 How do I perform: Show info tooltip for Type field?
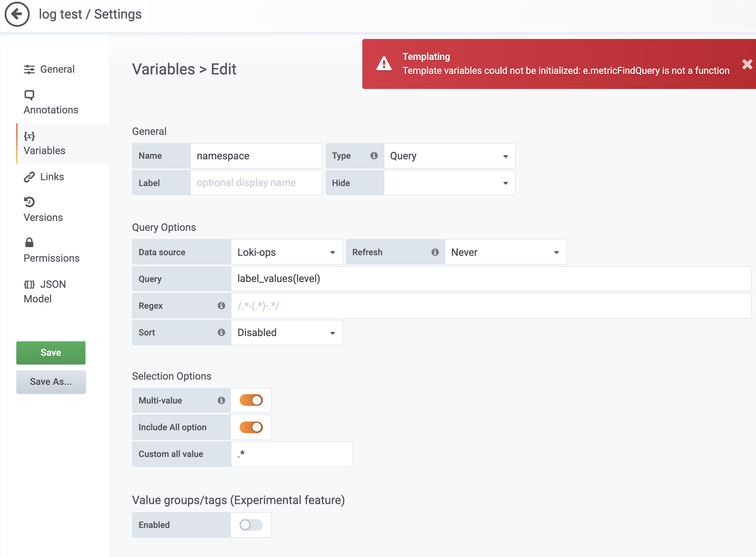(x=374, y=156)
